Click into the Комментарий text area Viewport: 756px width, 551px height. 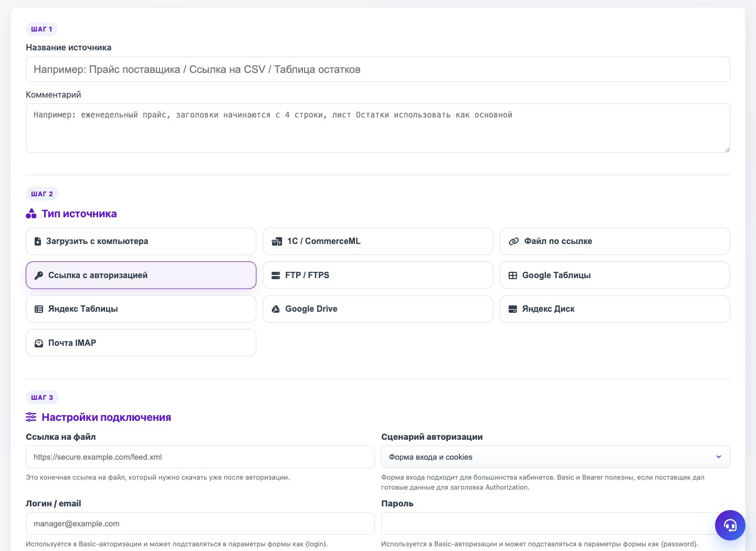tap(378, 128)
